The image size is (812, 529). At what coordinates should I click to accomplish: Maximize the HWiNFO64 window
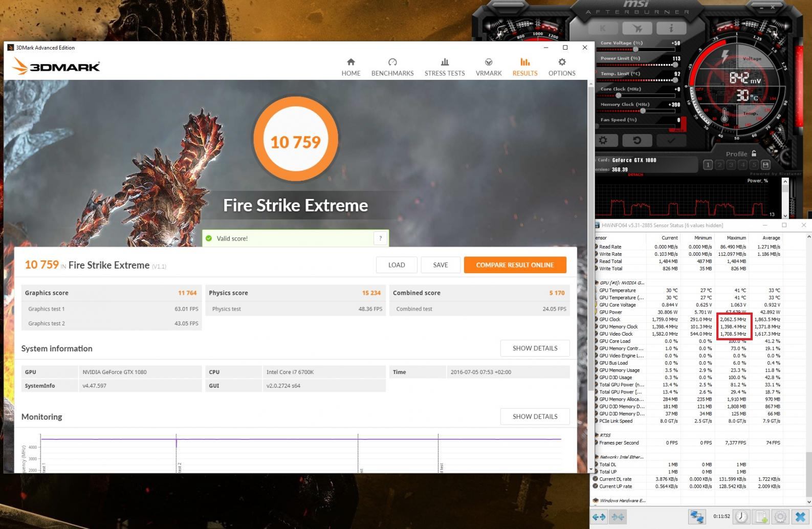coord(784,225)
